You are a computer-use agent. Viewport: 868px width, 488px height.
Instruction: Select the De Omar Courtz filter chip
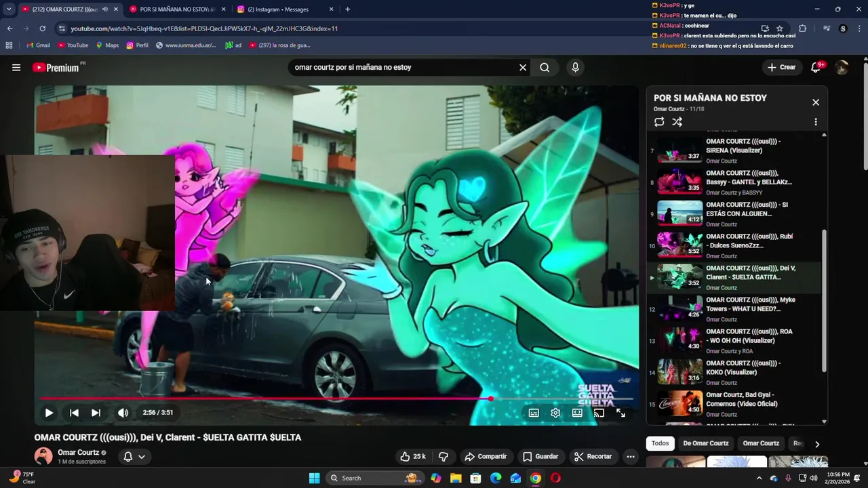click(x=706, y=443)
